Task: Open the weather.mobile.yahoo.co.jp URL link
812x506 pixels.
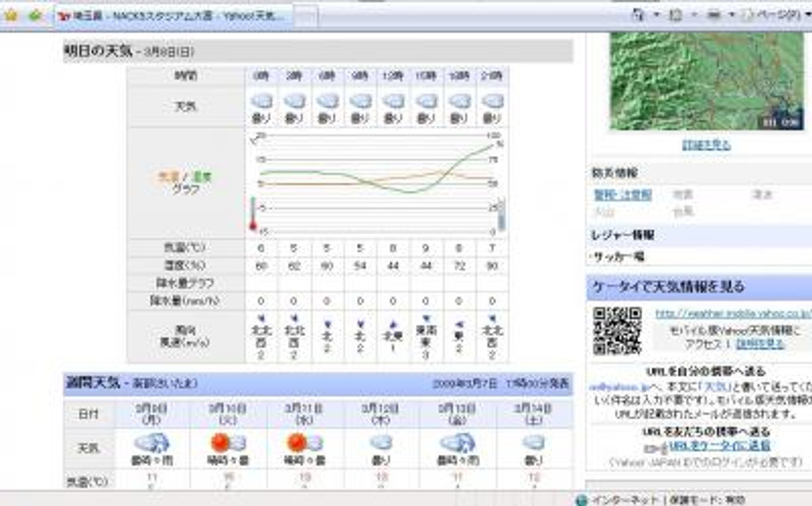Action: (733, 313)
